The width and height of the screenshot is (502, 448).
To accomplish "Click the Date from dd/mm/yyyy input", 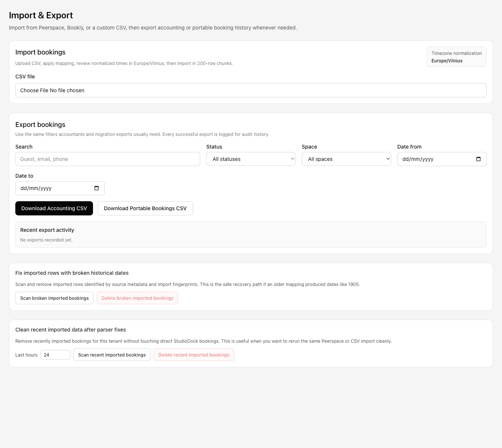I will (430, 159).
